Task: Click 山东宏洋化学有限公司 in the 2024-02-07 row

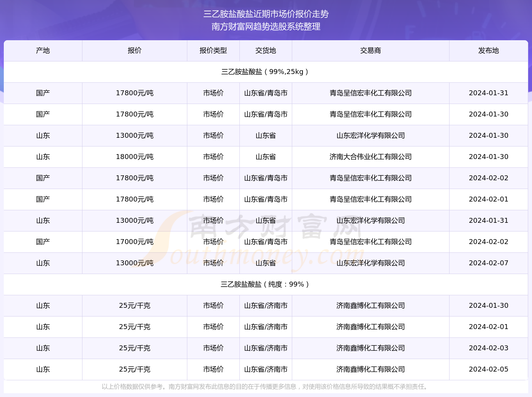Action: click(x=370, y=263)
